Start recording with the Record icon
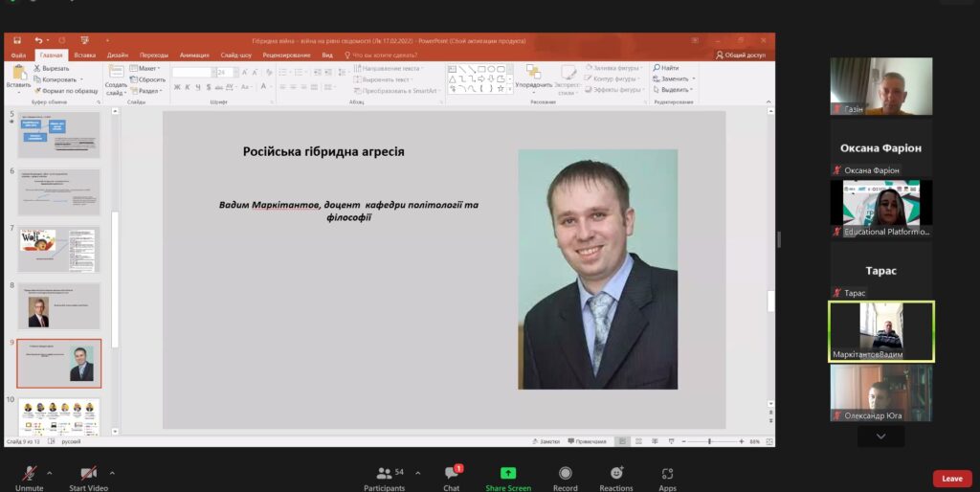This screenshot has height=492, width=980. [x=566, y=473]
